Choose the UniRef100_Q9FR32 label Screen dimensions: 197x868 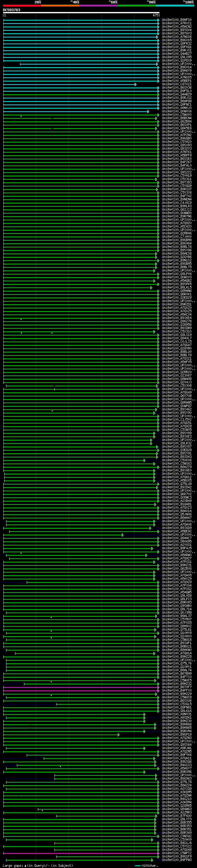(x=176, y=43)
